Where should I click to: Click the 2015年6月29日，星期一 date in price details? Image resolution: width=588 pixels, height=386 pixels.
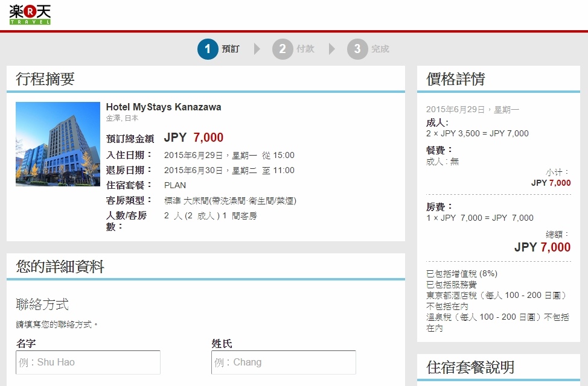click(473, 109)
